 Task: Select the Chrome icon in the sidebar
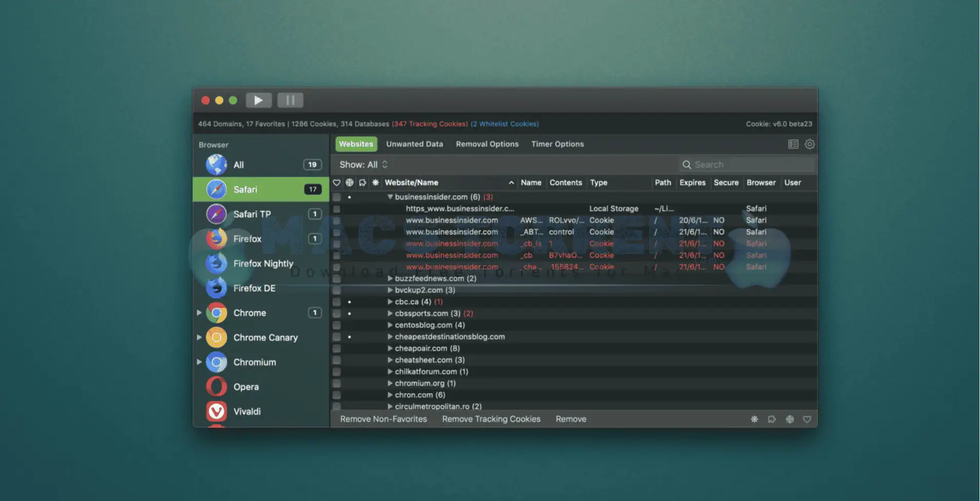coord(216,313)
